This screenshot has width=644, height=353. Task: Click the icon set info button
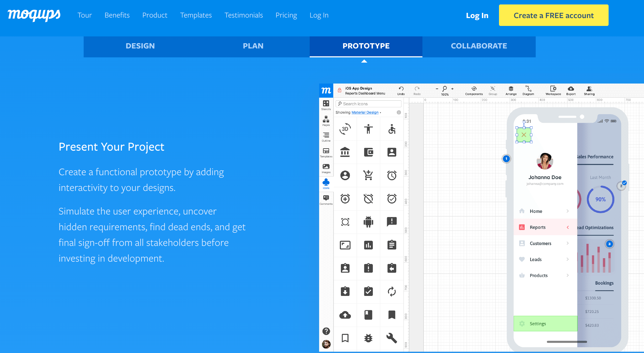(x=399, y=112)
